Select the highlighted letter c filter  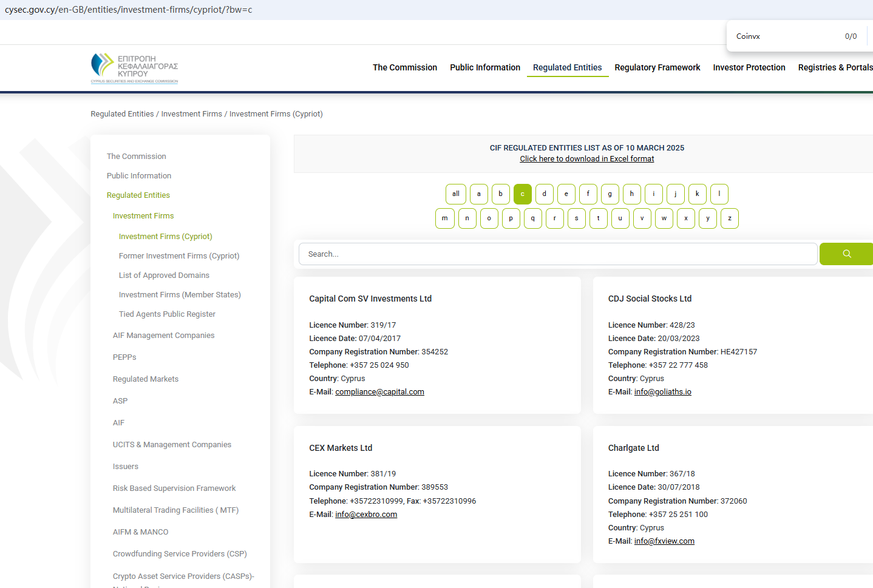[x=523, y=194]
